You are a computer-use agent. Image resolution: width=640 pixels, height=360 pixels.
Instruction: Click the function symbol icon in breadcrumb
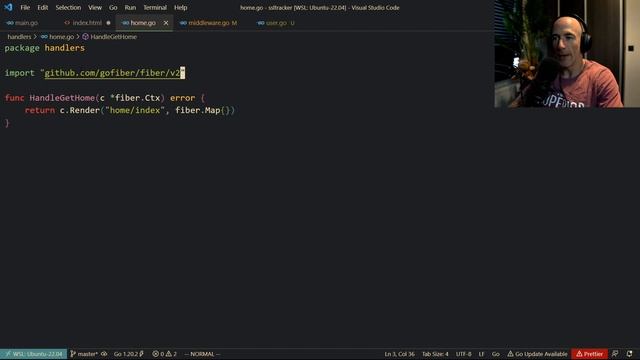pyautogui.click(x=85, y=37)
